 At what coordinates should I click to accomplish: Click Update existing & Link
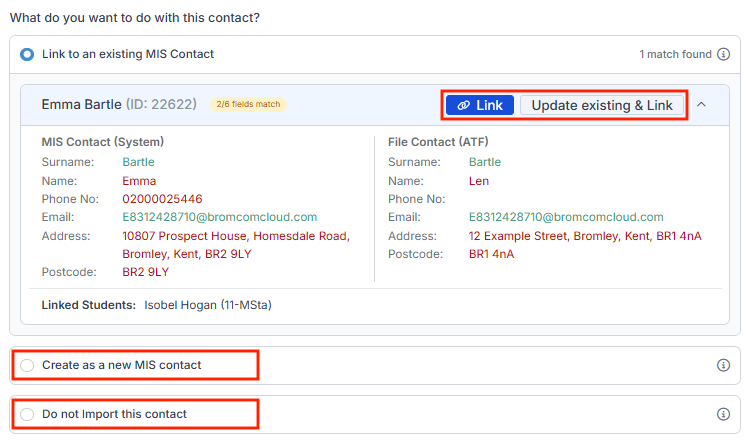602,105
